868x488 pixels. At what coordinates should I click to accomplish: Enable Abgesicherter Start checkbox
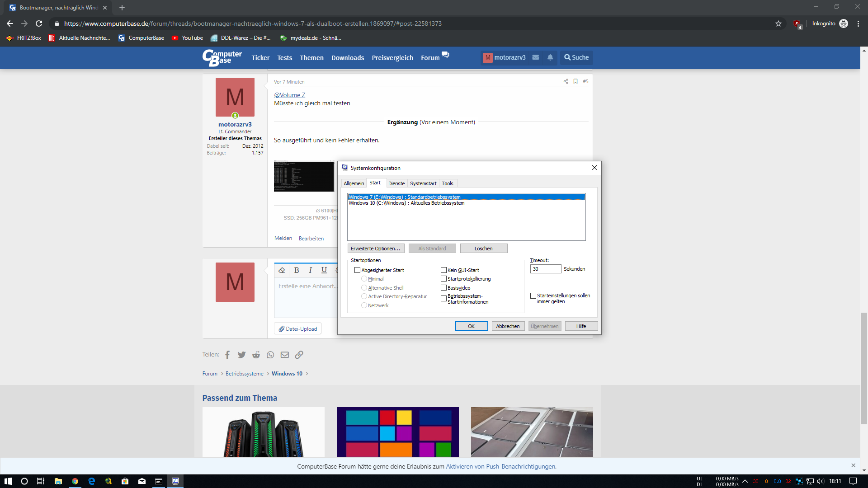[357, 270]
